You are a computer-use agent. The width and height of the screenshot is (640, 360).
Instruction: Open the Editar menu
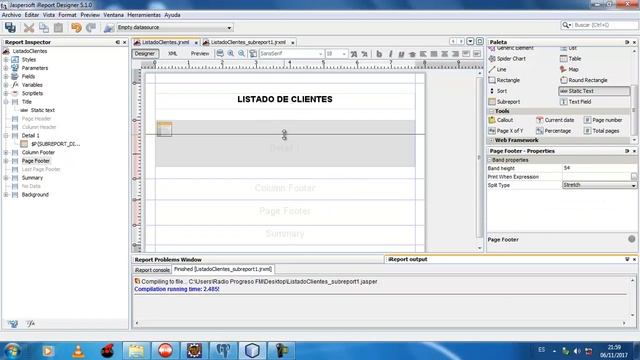pos(32,15)
